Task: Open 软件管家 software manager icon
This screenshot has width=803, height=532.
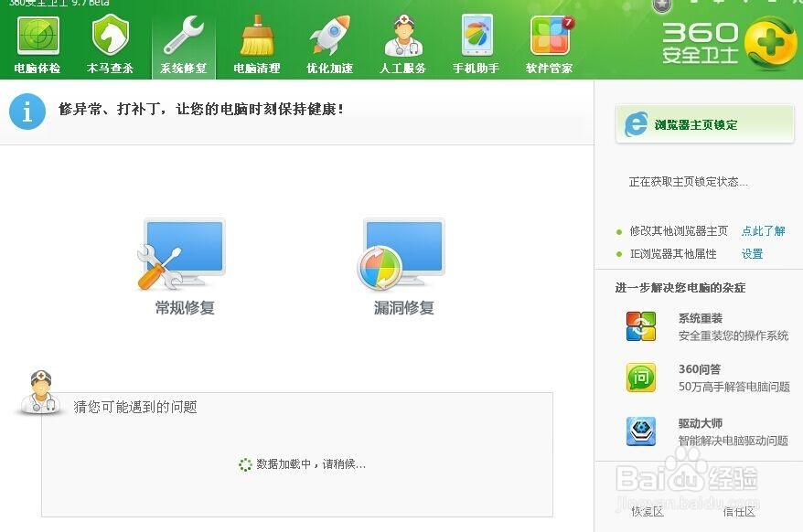Action: point(551,35)
